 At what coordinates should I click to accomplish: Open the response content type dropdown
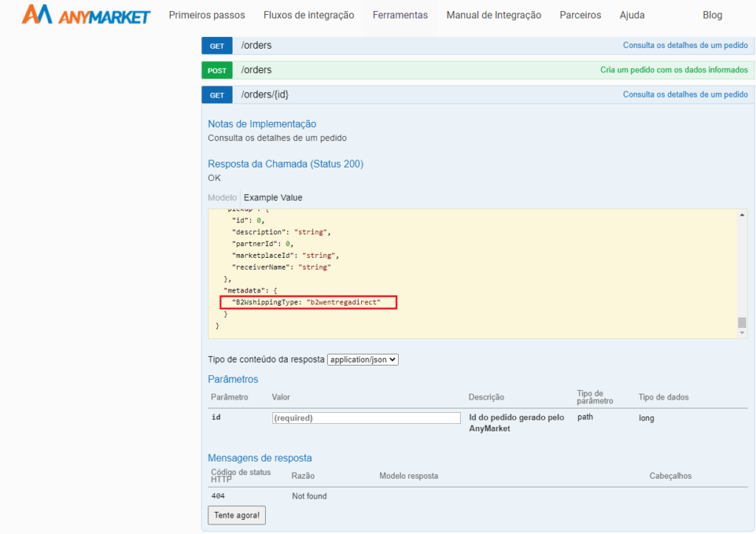362,360
